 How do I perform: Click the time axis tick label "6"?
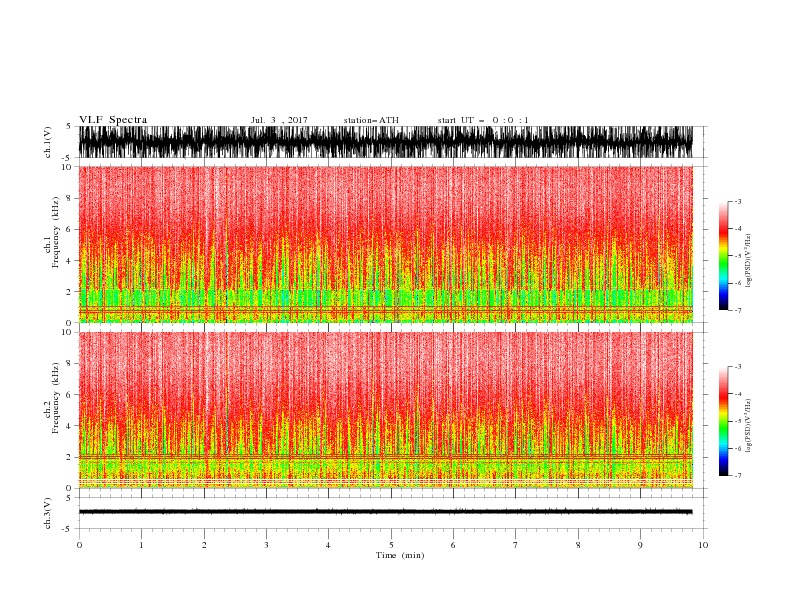pyautogui.click(x=453, y=545)
